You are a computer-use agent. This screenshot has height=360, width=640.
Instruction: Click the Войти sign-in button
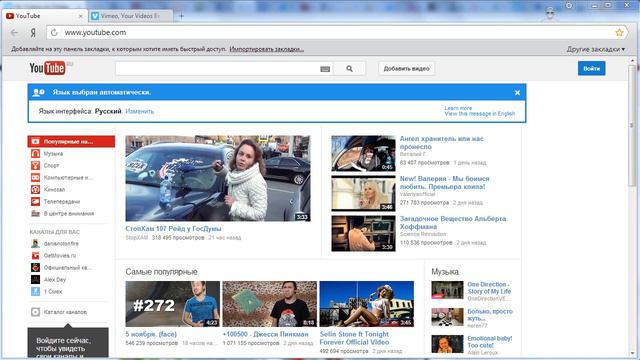click(591, 69)
